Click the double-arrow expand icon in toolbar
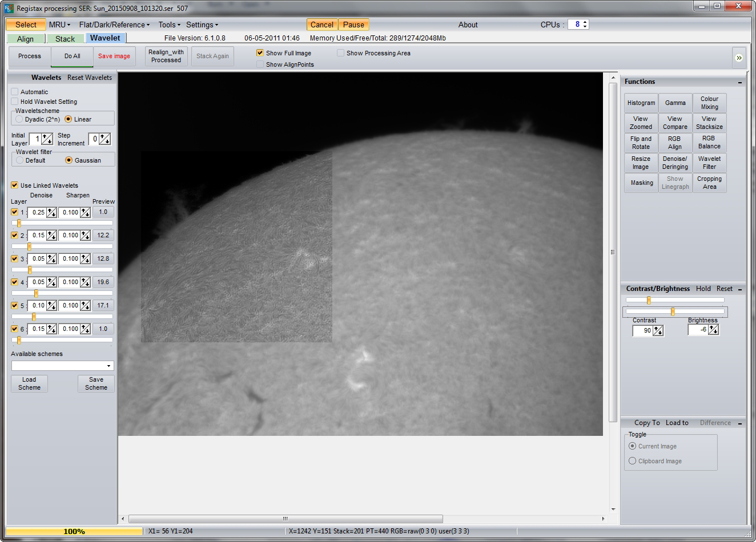Screen dimensions: 756x542 738,58
